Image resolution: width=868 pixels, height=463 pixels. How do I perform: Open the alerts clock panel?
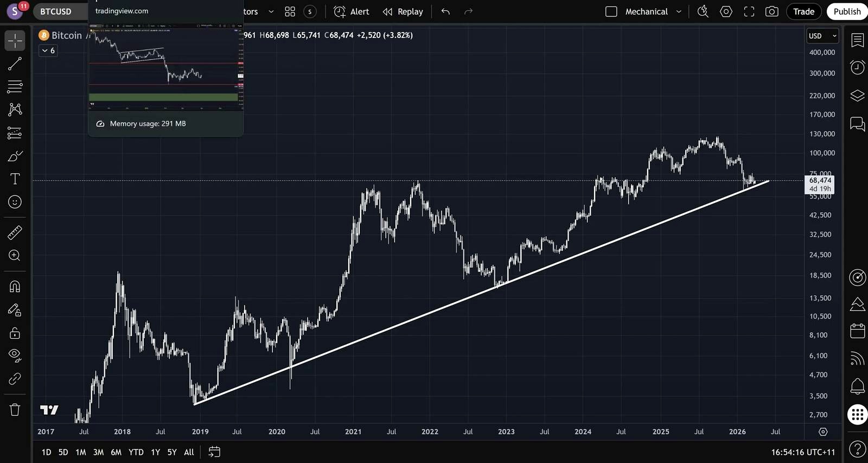[857, 67]
